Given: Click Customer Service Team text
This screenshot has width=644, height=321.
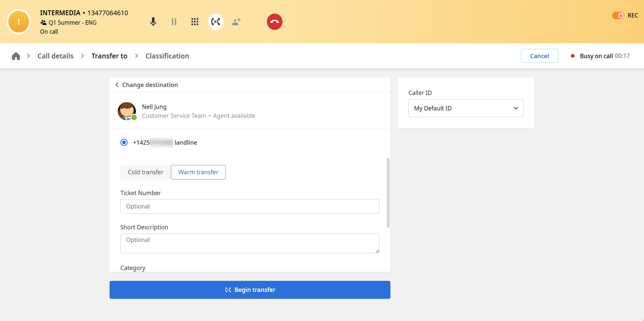Looking at the screenshot, I should 174,116.
